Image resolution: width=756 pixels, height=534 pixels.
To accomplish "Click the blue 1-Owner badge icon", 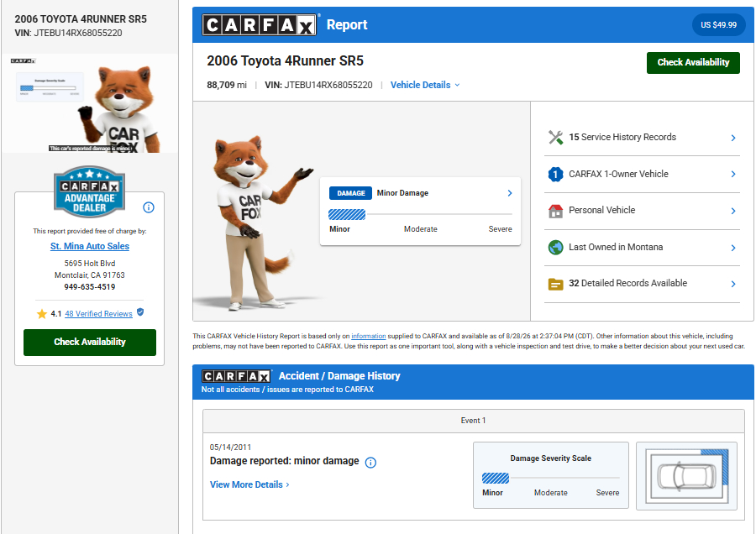I will pyautogui.click(x=555, y=174).
